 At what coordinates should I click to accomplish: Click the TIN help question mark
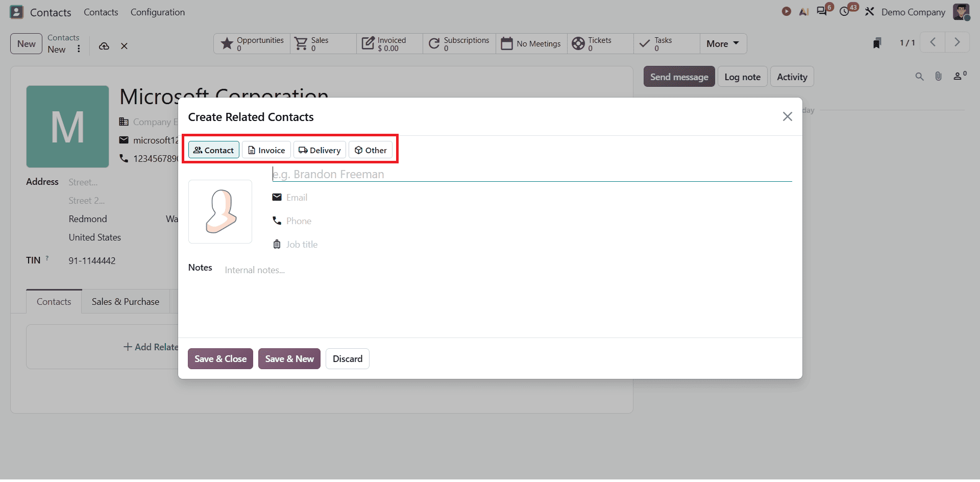47,258
